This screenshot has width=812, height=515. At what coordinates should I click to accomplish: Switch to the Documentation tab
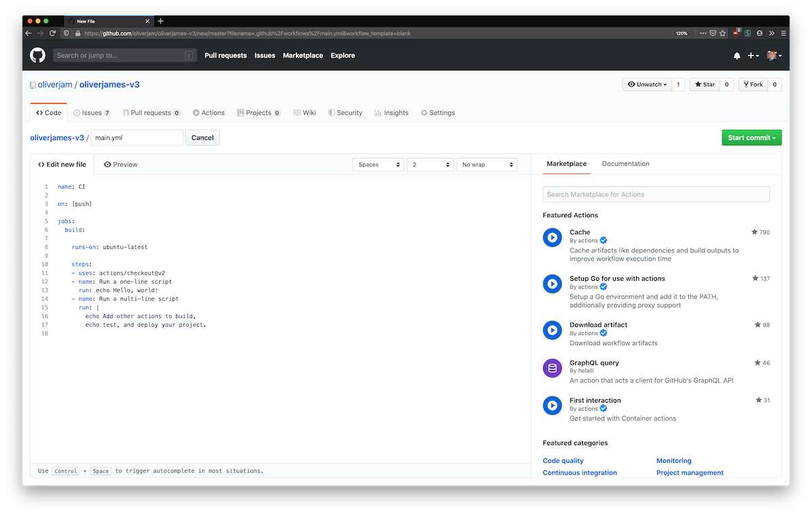(625, 164)
